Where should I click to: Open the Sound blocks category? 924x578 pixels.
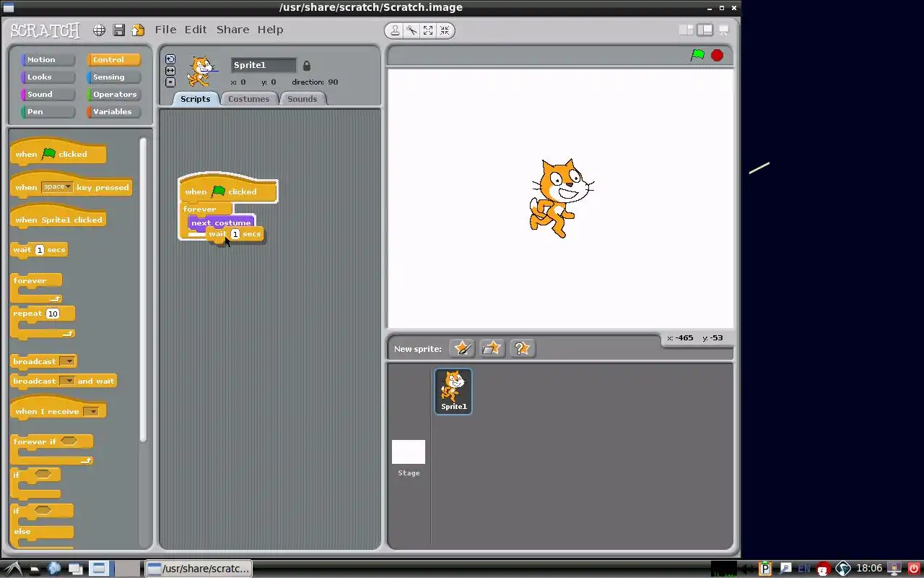tap(48, 95)
